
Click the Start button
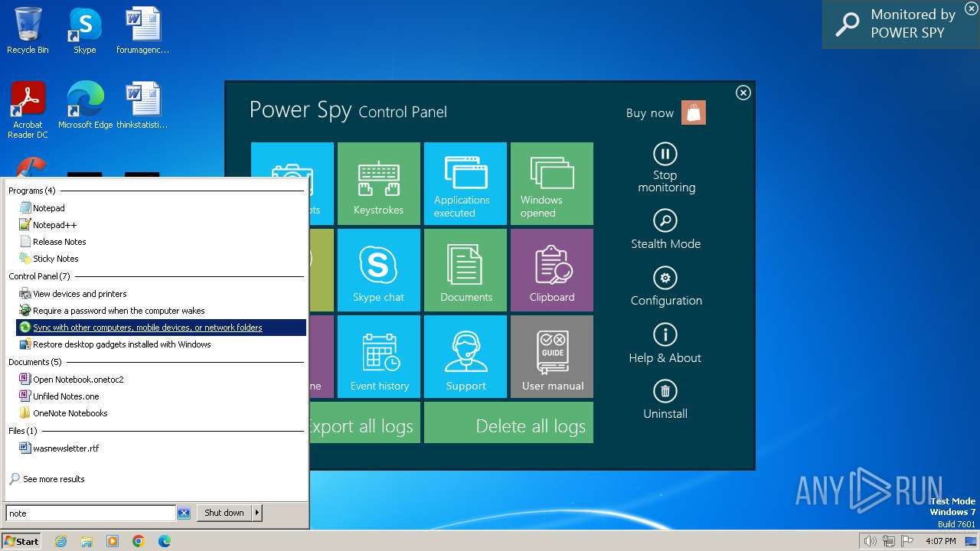pyautogui.click(x=21, y=541)
